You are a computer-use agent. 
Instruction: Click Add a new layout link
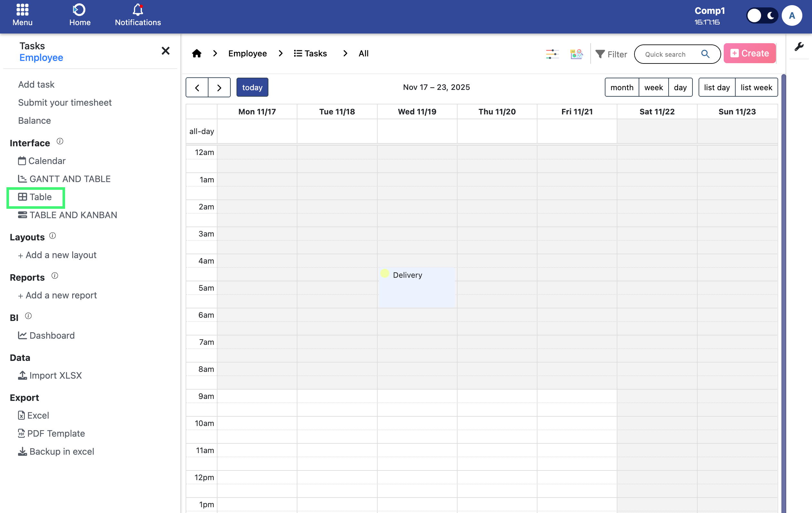57,255
